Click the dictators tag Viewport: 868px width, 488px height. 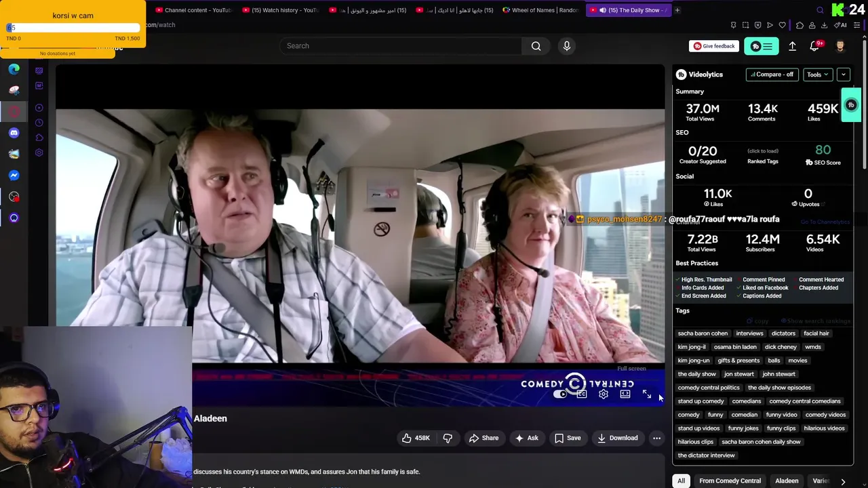pyautogui.click(x=783, y=333)
